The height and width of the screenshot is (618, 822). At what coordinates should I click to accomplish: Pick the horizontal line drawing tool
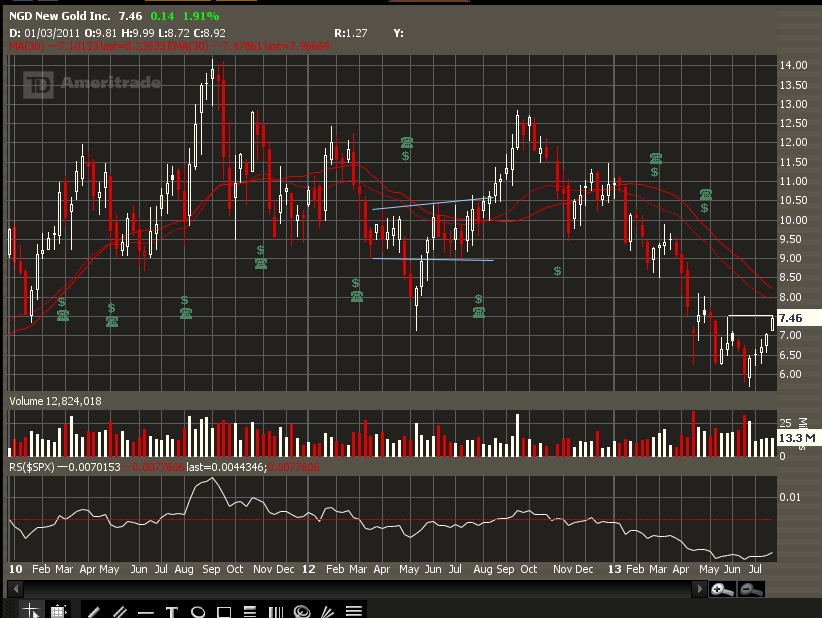coord(146,611)
